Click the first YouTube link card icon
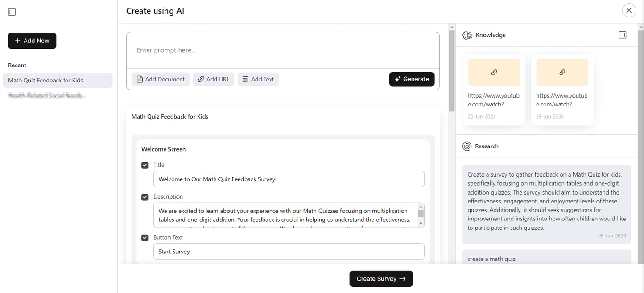 click(494, 73)
